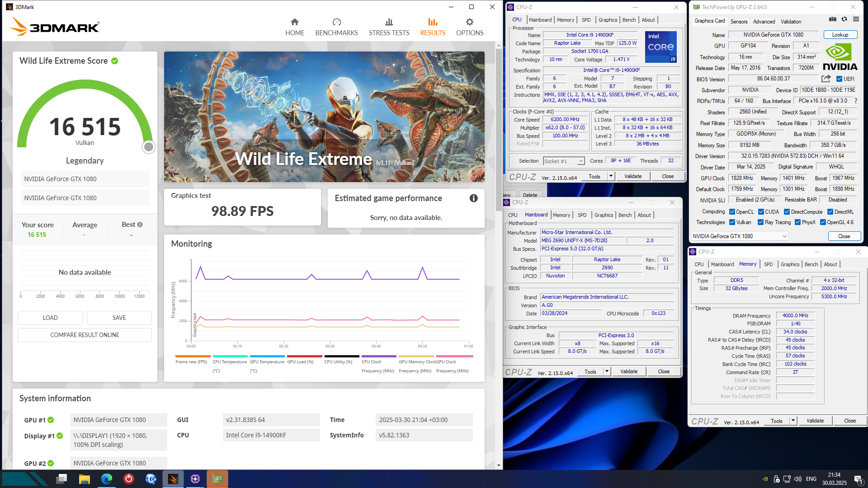This screenshot has height=488, width=868.
Task: Click the volume icon in system tray
Action: tap(798, 479)
